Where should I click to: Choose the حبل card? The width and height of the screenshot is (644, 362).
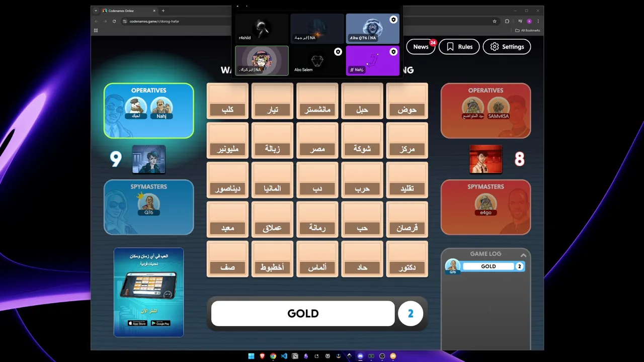coord(362,101)
